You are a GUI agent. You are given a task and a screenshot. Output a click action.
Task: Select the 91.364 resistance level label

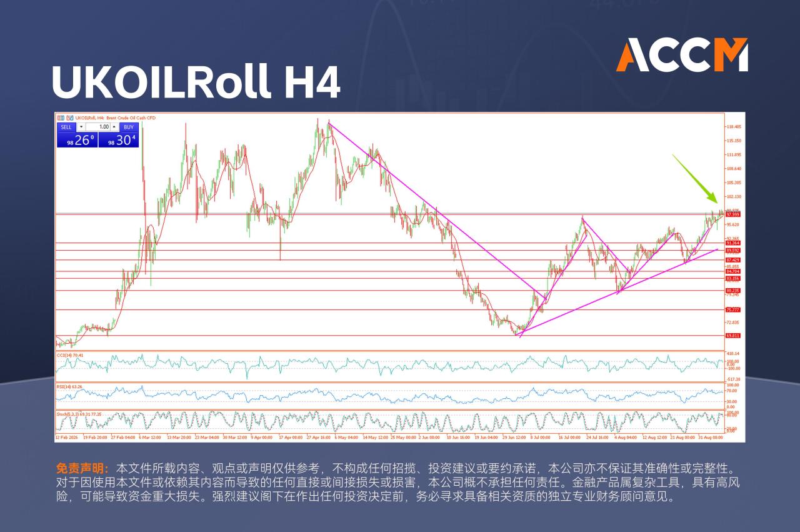732,243
